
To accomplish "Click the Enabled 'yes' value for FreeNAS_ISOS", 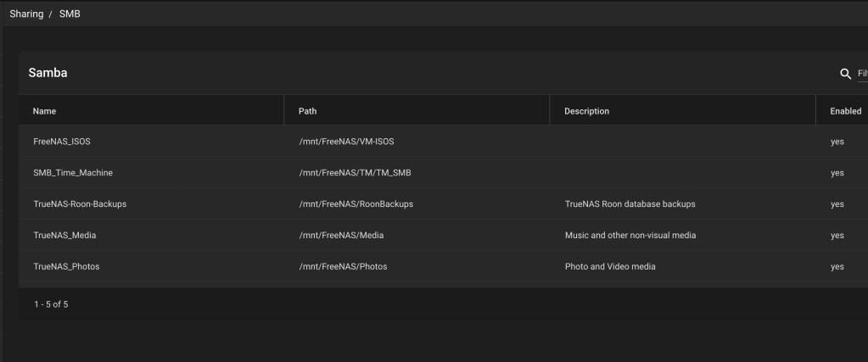I will pos(837,142).
